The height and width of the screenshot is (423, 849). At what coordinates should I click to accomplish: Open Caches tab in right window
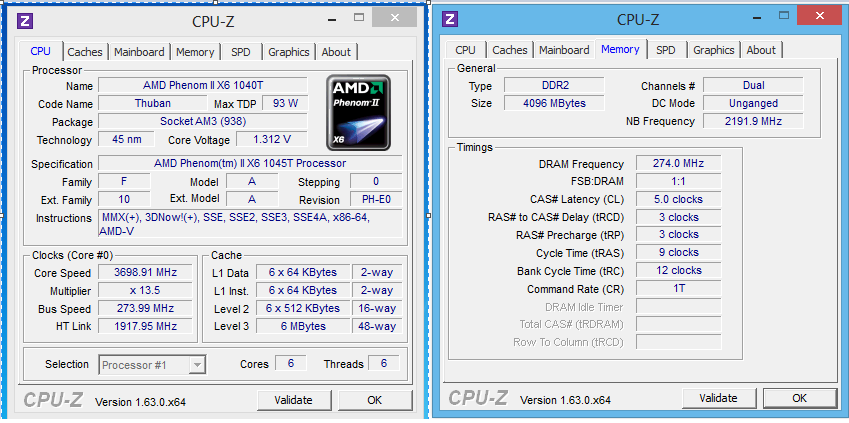(x=510, y=50)
